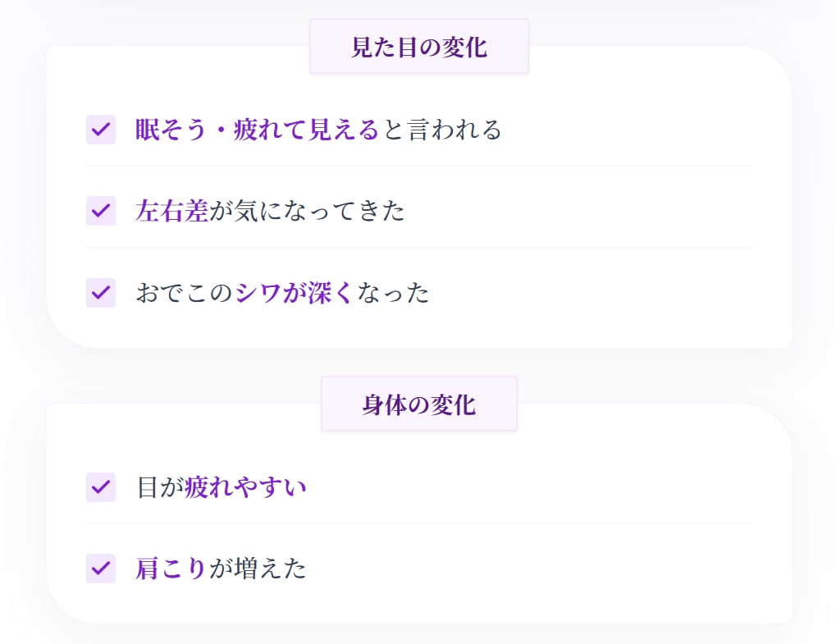The width and height of the screenshot is (836, 644).
Task: Toggle the 眠そう・疲れて見える checkbox
Action: [100, 130]
